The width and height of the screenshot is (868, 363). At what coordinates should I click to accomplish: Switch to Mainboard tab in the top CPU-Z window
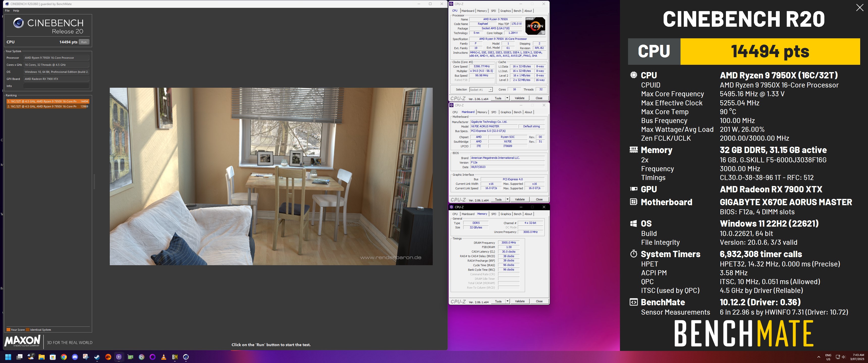pyautogui.click(x=468, y=11)
